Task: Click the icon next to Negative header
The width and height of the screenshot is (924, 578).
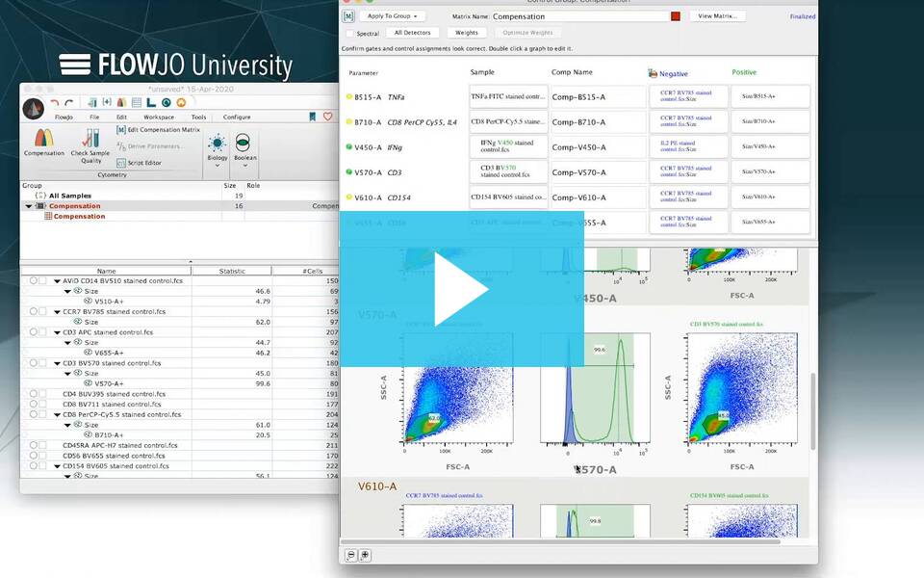Action: [x=653, y=73]
